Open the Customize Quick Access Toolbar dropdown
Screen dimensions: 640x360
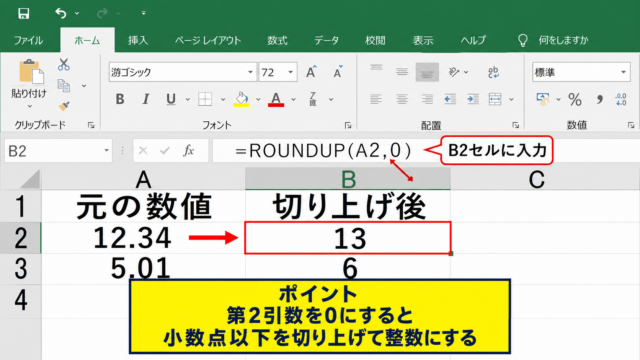click(x=143, y=13)
